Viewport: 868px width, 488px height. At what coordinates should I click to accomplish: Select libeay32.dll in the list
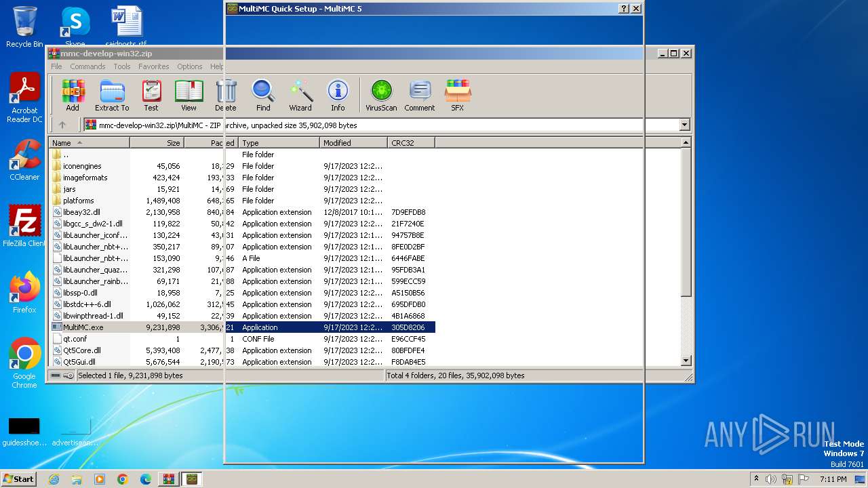click(81, 212)
